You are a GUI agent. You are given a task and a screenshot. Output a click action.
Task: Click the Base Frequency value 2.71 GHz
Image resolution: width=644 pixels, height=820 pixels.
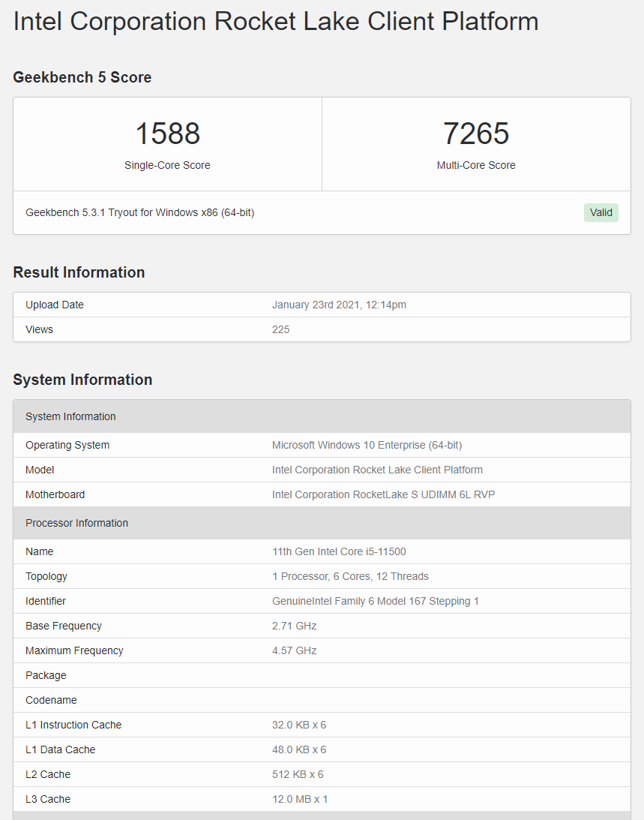[x=294, y=626]
